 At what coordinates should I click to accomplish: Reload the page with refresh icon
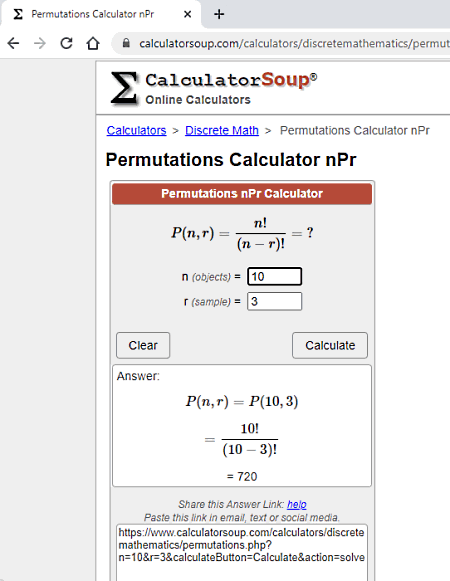[66, 43]
